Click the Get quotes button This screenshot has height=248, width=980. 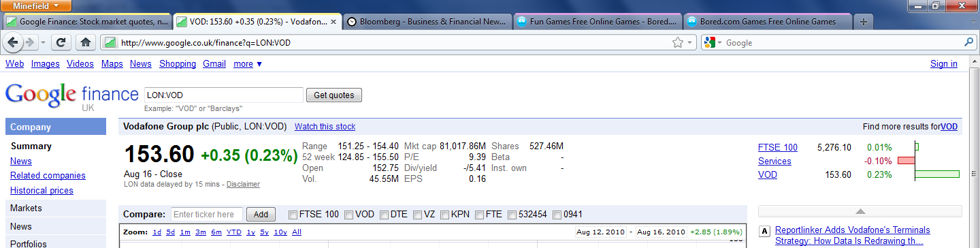334,95
